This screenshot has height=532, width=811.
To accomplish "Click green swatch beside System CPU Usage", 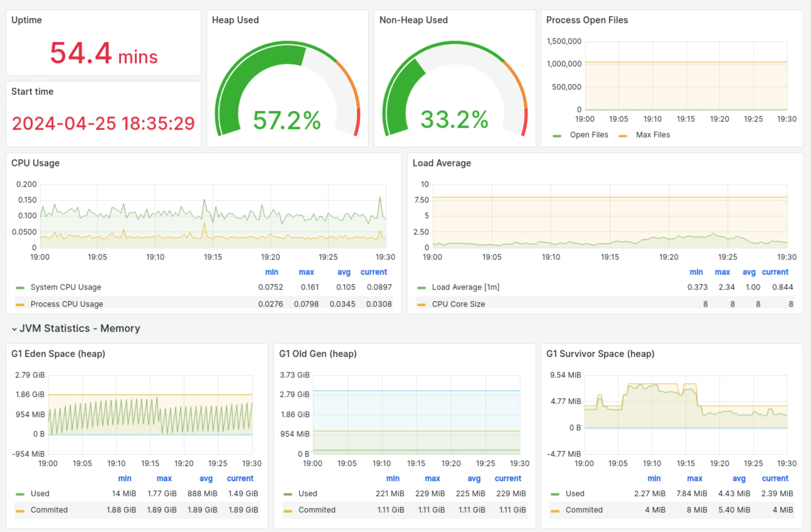I will point(20,288).
